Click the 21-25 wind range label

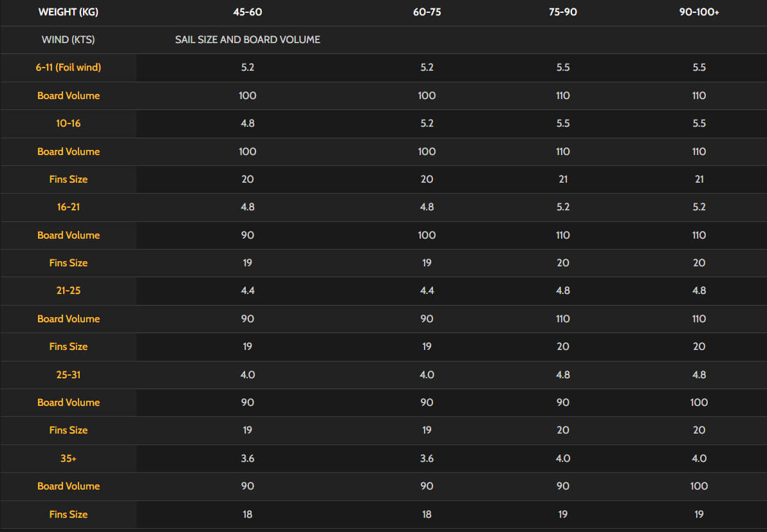tap(68, 291)
